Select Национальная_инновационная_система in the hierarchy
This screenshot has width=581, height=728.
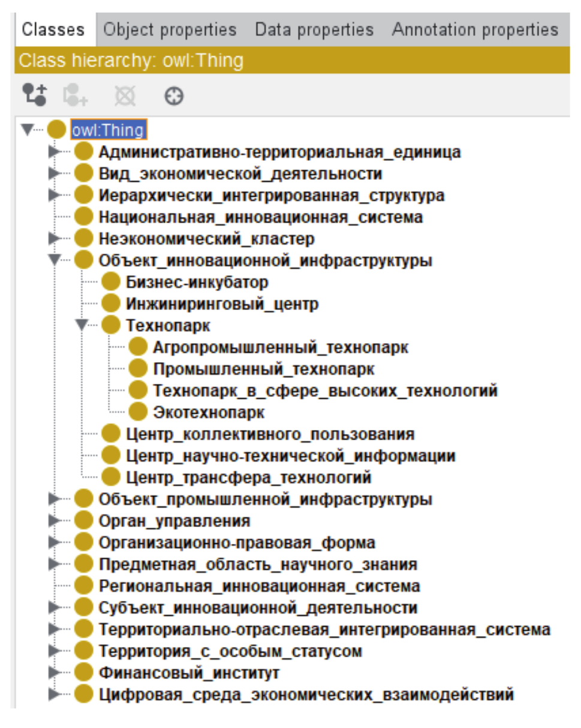261,217
